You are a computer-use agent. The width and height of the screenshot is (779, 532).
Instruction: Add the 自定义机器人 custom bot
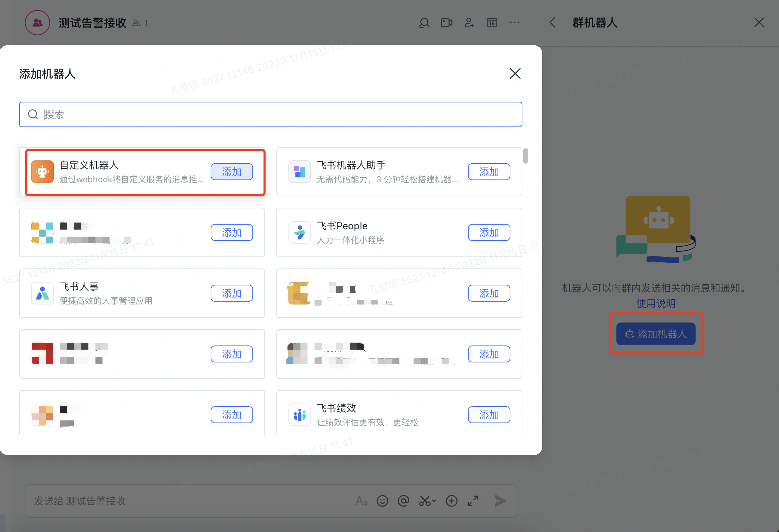[x=232, y=172]
